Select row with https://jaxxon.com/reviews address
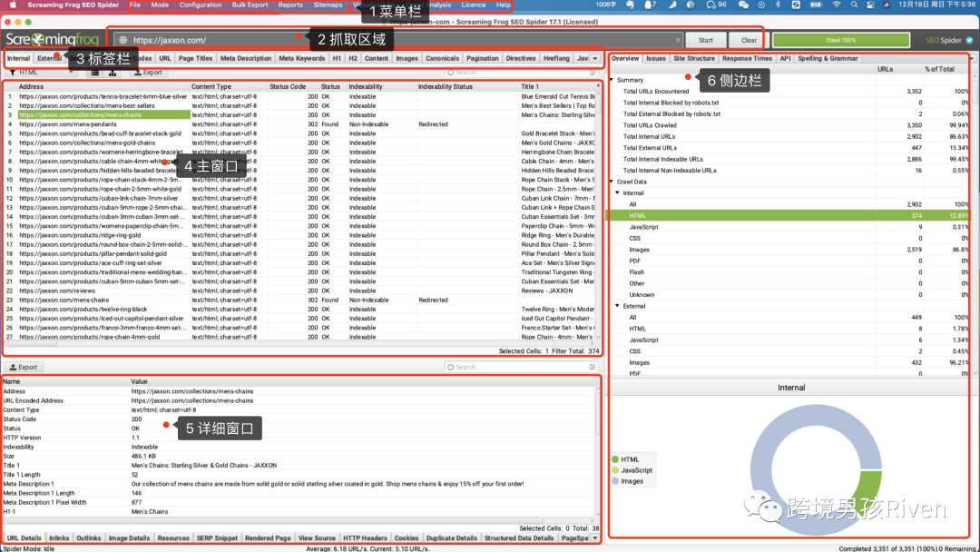The height and width of the screenshot is (552, 980). [x=300, y=291]
